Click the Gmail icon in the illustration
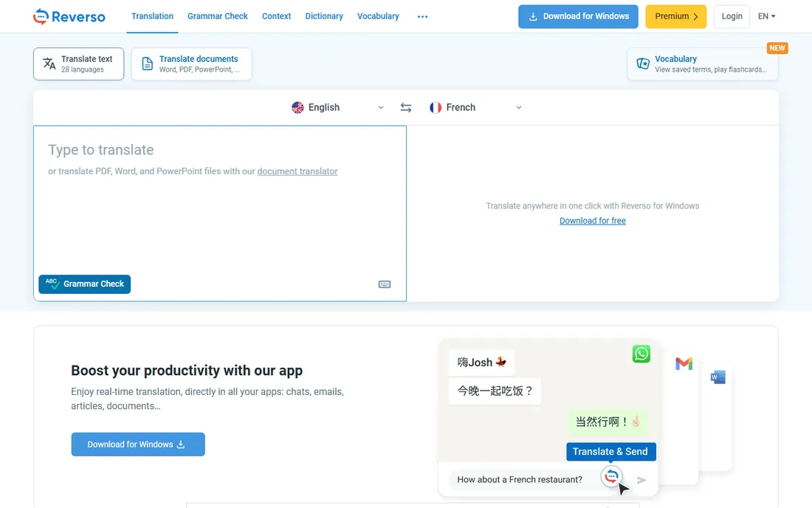The image size is (812, 508). tap(684, 364)
